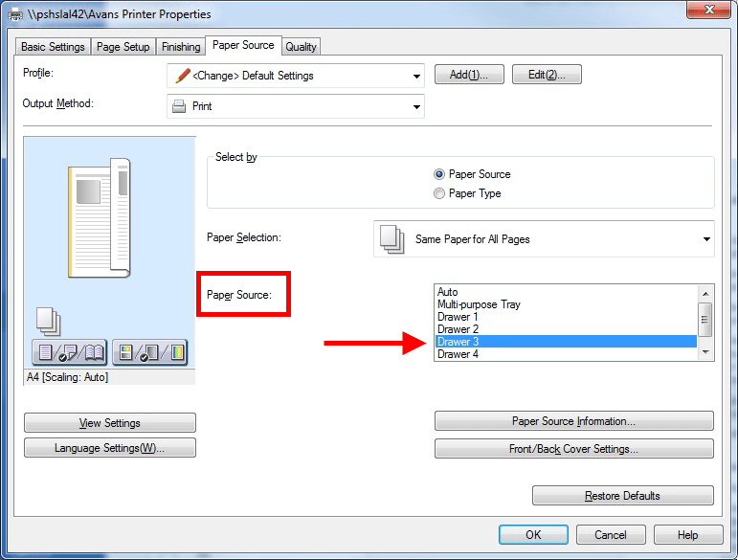This screenshot has width=738, height=560.
Task: Click the document page preview thumbnail
Action: pos(100,218)
